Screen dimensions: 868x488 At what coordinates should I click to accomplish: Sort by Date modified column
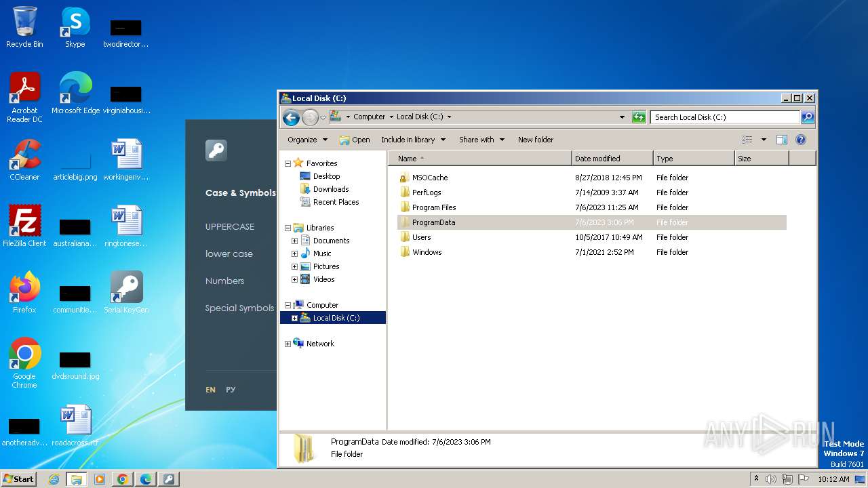coord(612,159)
